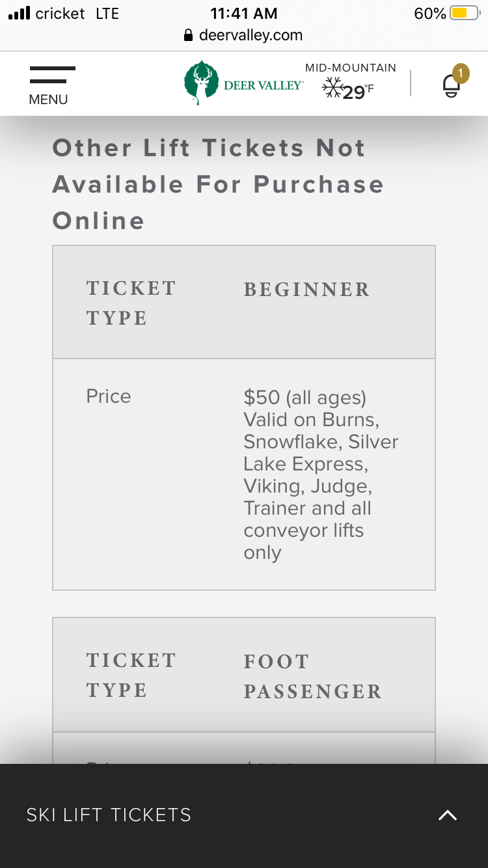Tap the MID-MOUNTAIN conditions label
The width and height of the screenshot is (488, 868).
[x=350, y=68]
